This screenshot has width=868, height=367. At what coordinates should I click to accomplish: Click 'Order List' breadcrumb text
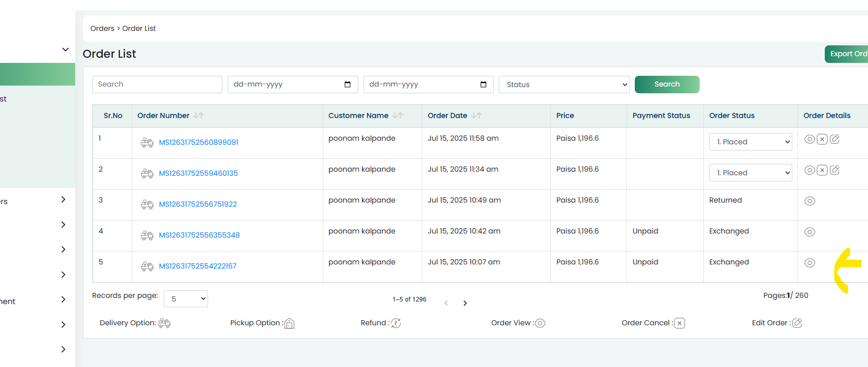click(139, 28)
